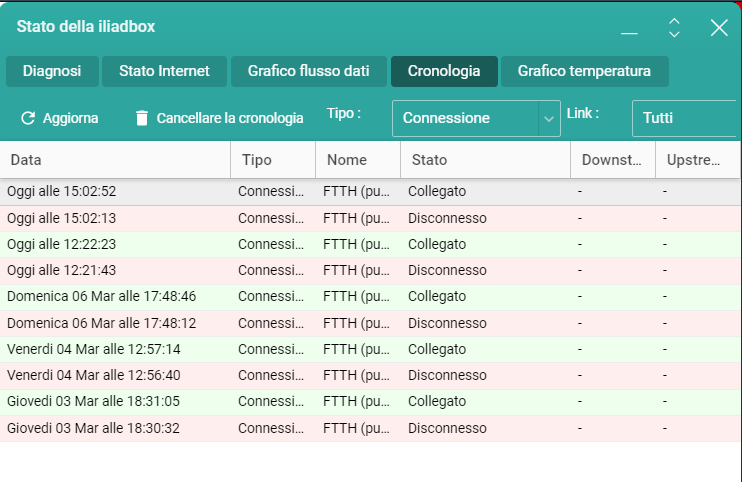The width and height of the screenshot is (742, 482).
Task: Click the Stato della iliadbox title
Action: [86, 26]
